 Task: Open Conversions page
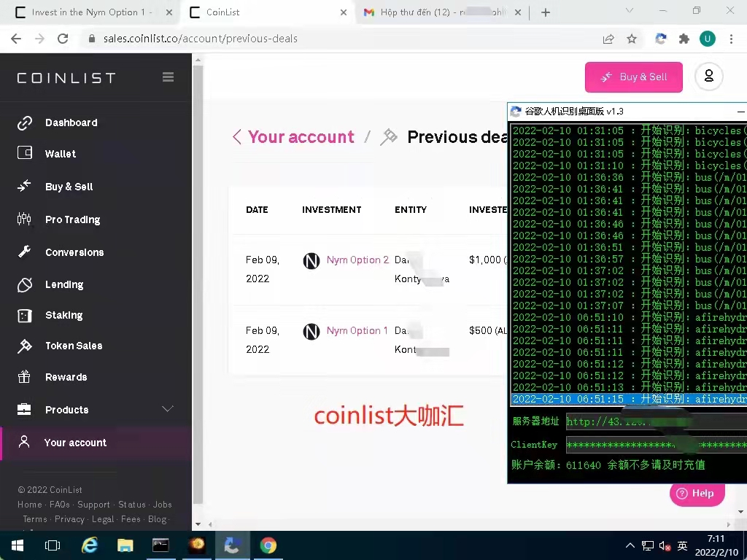(74, 252)
